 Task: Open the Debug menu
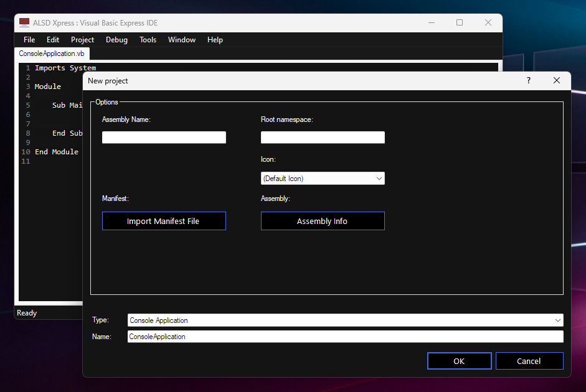[116, 40]
